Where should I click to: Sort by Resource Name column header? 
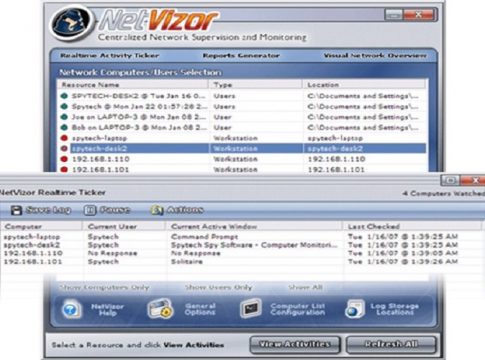tap(133, 85)
